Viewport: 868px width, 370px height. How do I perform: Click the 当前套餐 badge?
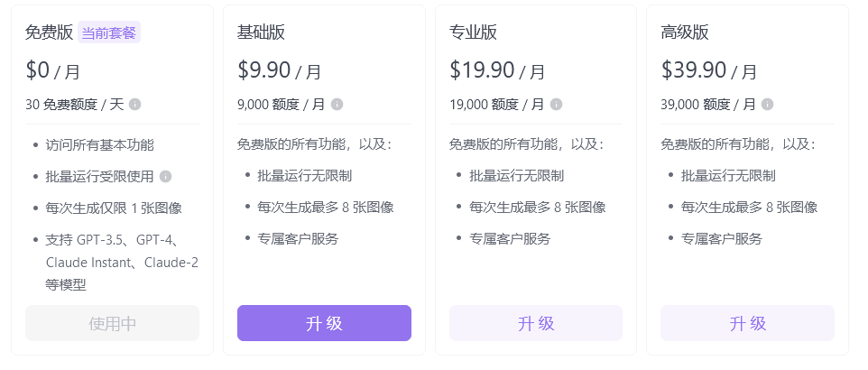(x=109, y=32)
